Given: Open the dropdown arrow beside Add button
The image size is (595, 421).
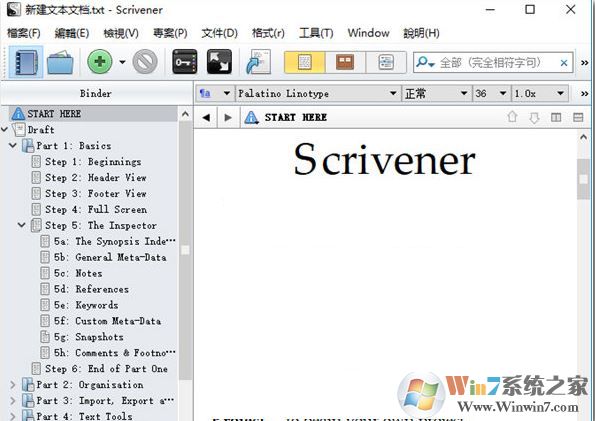Looking at the screenshot, I should 122,62.
